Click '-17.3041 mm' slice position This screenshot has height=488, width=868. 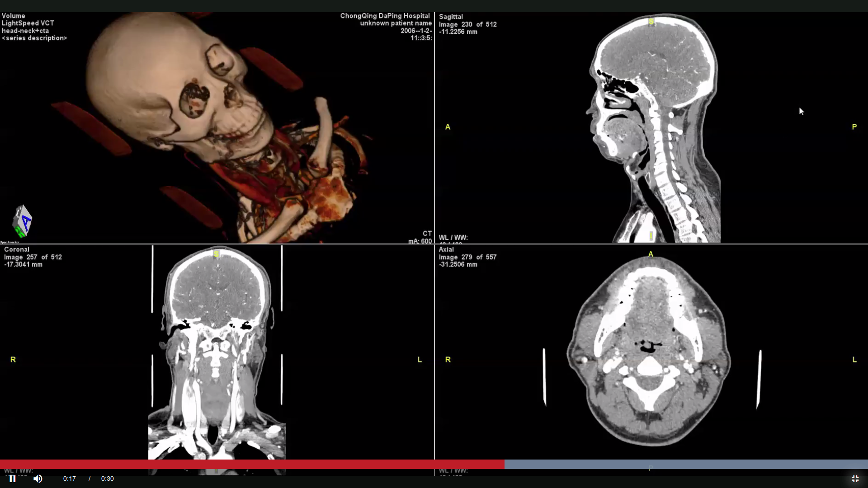coord(23,264)
